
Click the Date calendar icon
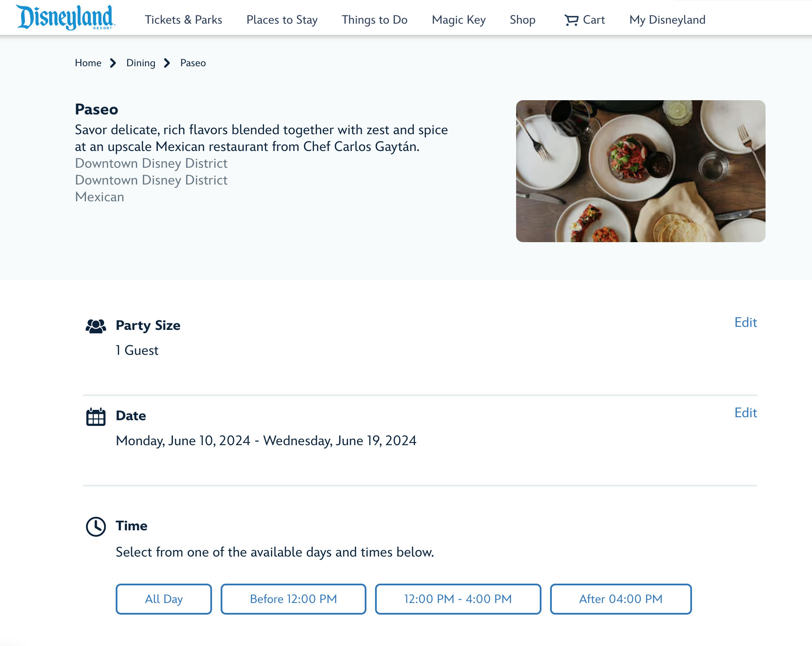coord(95,416)
